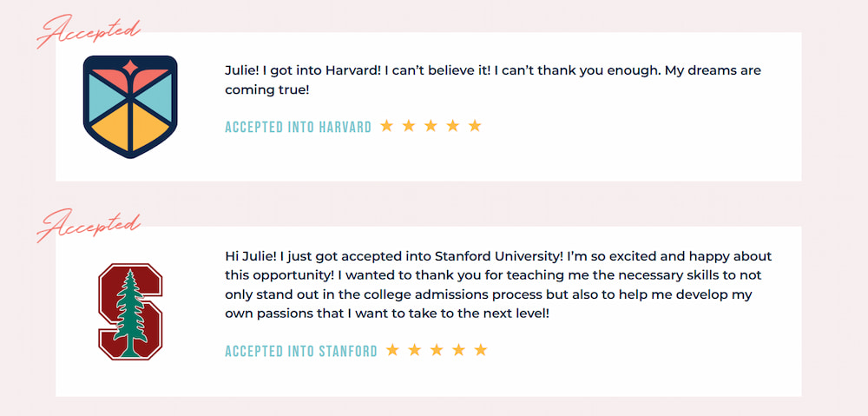The width and height of the screenshot is (868, 416).
Task: Click the first star in Harvard rating
Action: 386,126
